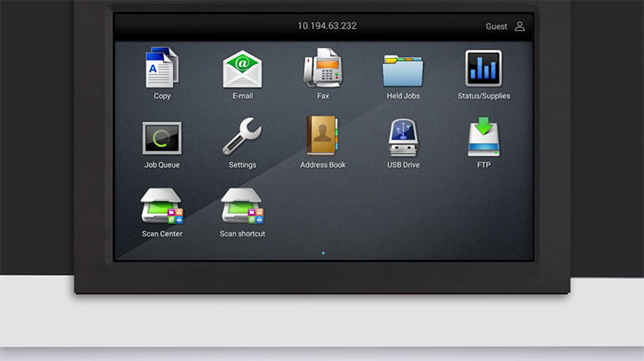
Task: Launch the Scan shortcut scanner icon
Action: (x=242, y=206)
